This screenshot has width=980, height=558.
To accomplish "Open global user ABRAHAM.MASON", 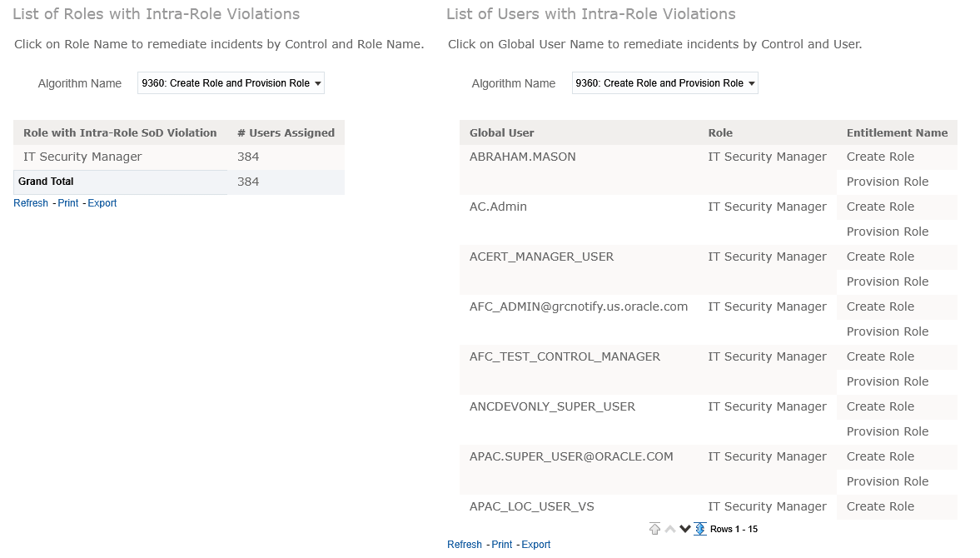I will point(523,157).
